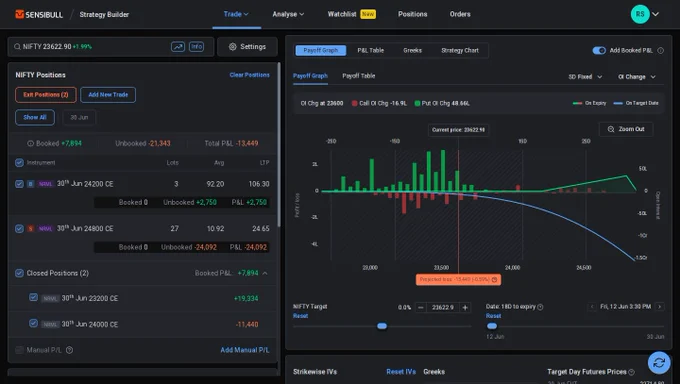Click the info icon next to Booked +7,894

tap(30, 143)
